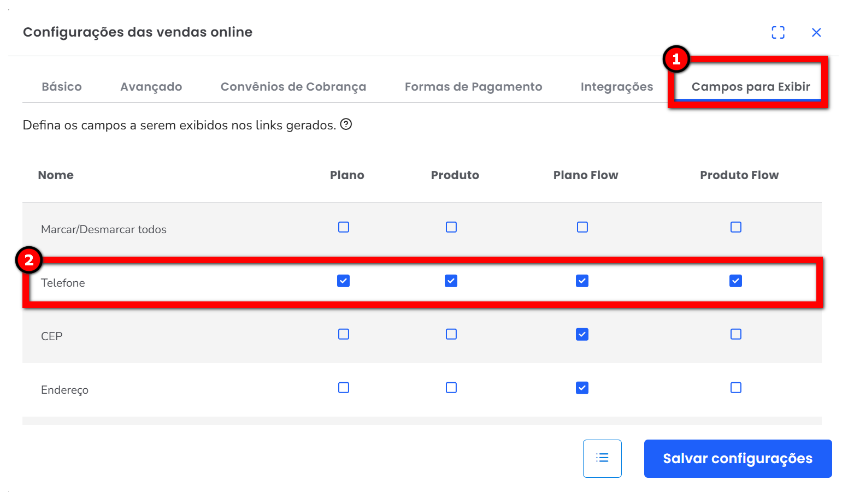
Task: Click the list icon button
Action: tap(602, 458)
